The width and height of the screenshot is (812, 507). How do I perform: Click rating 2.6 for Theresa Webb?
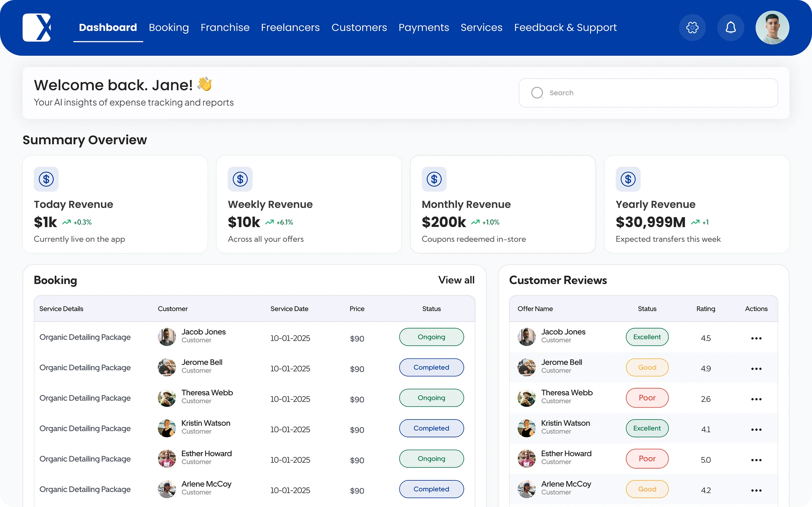coord(706,399)
